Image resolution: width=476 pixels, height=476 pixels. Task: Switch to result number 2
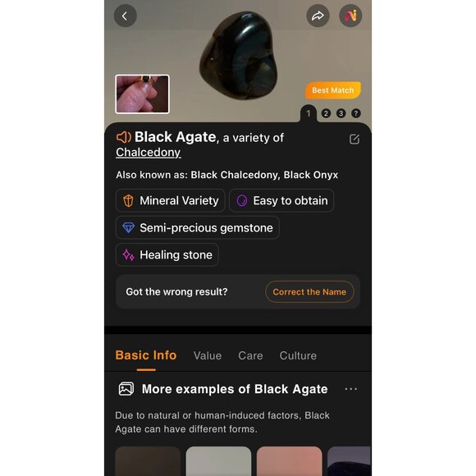[326, 113]
